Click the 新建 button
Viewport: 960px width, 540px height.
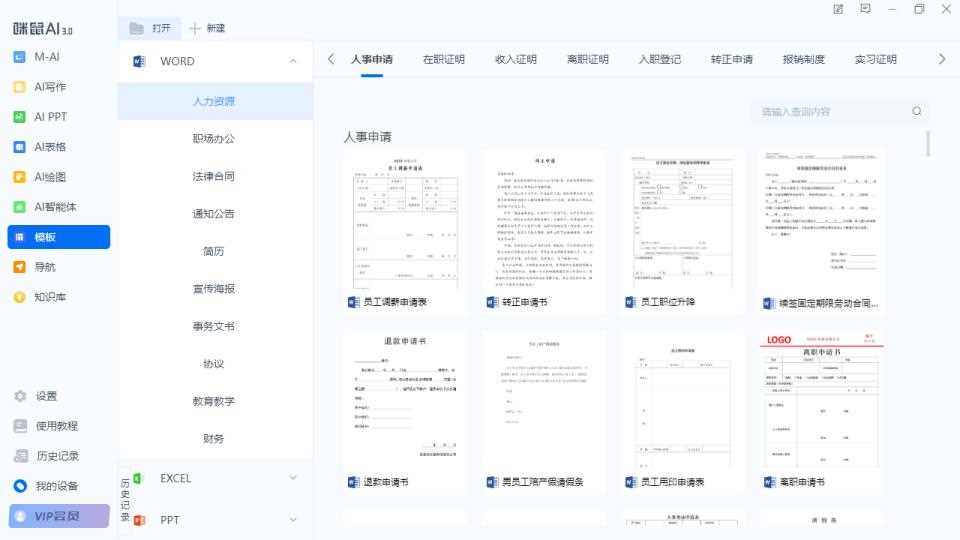point(208,28)
